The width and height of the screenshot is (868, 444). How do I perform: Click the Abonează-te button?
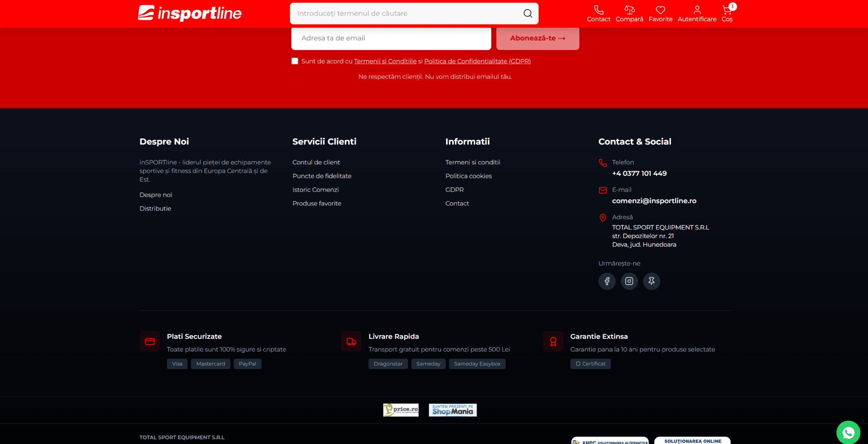538,38
